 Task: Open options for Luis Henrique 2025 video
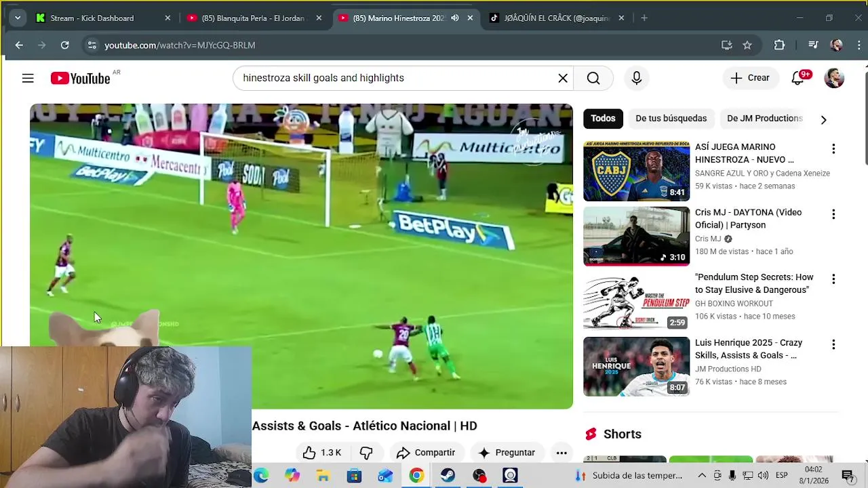tap(833, 344)
